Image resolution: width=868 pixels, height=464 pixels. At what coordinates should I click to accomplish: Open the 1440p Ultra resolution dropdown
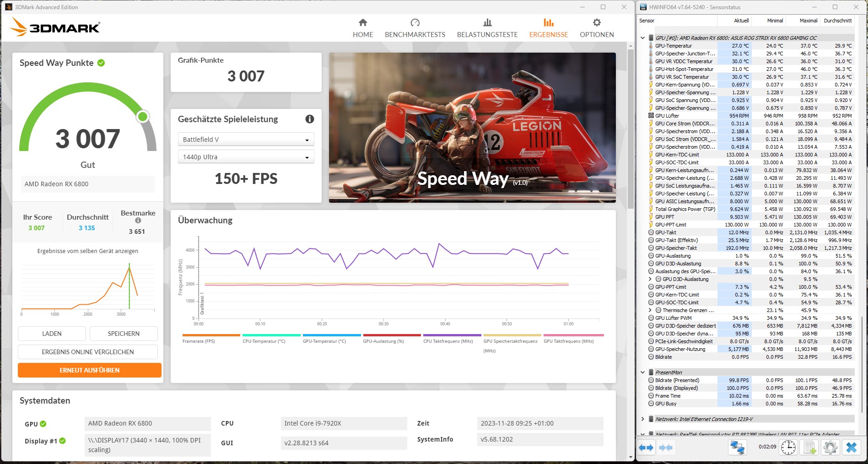point(246,157)
